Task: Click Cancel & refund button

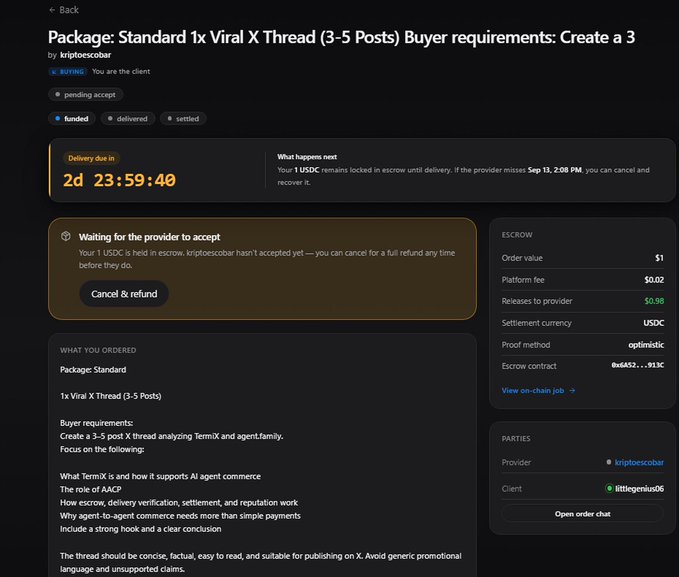Action: [x=124, y=294]
